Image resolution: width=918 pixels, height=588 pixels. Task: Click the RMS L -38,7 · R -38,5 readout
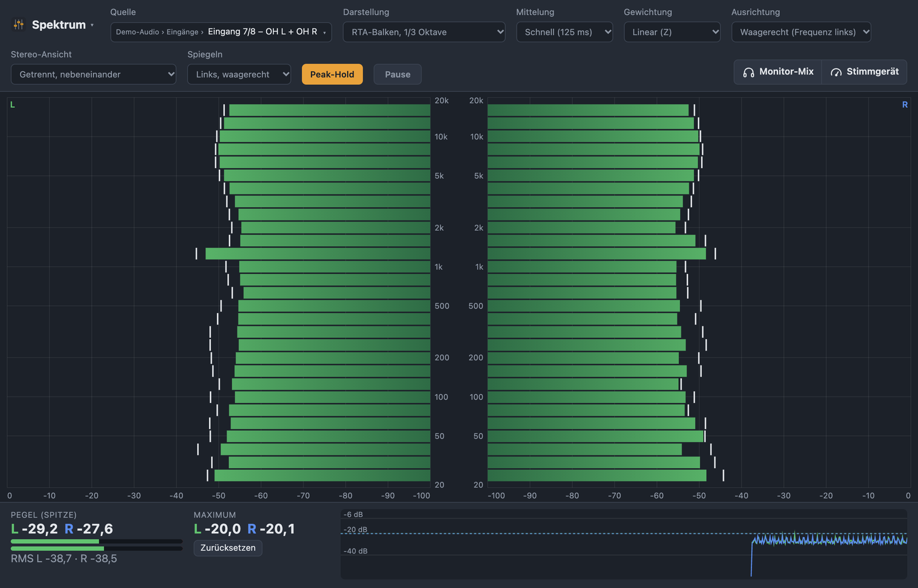pos(64,558)
